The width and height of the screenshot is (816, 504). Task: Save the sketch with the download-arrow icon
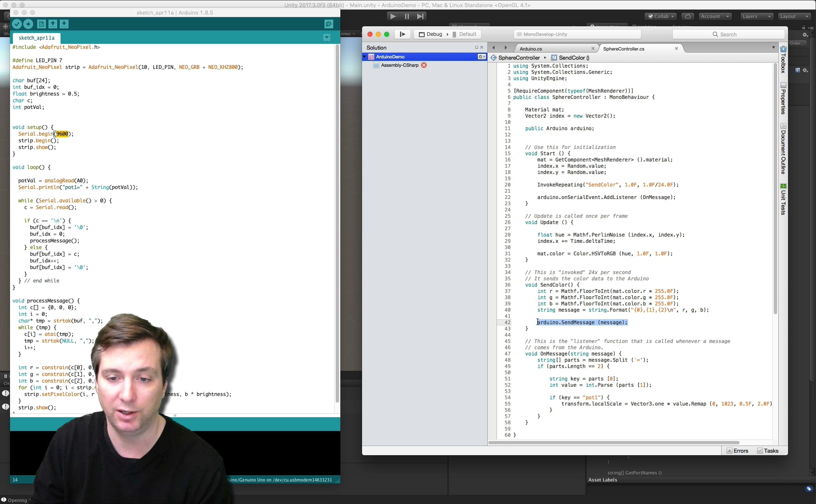(x=63, y=24)
